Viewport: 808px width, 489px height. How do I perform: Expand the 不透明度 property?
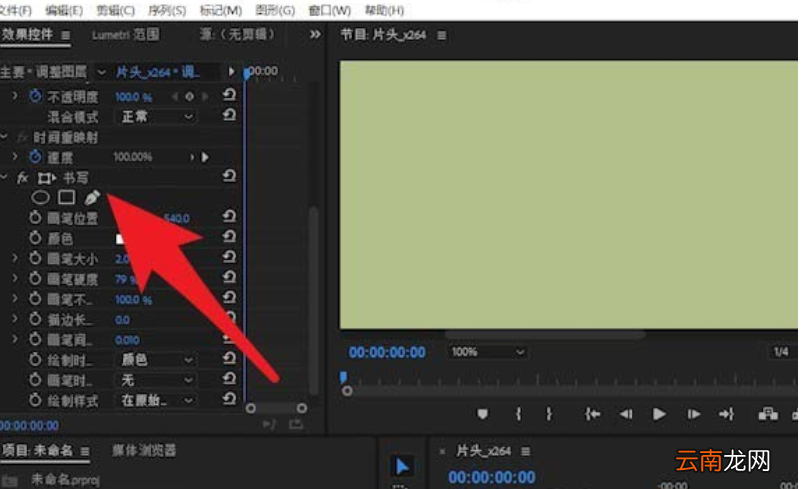pyautogui.click(x=14, y=96)
